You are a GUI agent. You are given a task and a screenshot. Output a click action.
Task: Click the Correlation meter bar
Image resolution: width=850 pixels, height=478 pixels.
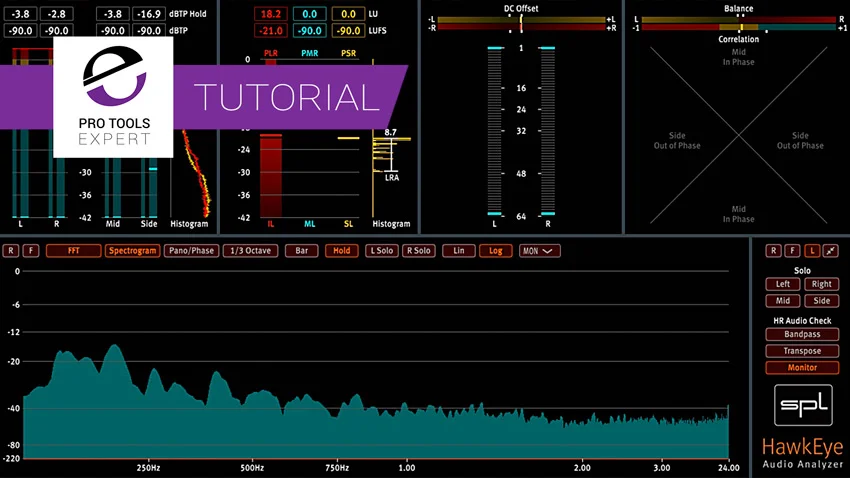point(739,27)
